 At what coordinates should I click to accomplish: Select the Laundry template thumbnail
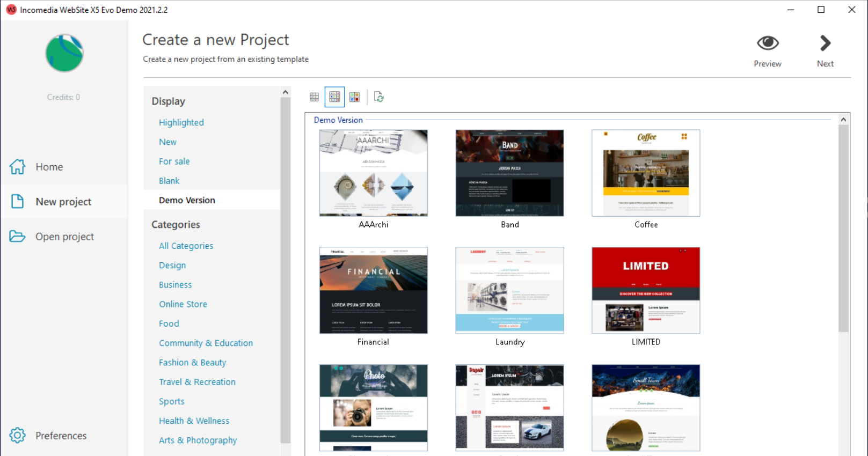[x=510, y=290]
